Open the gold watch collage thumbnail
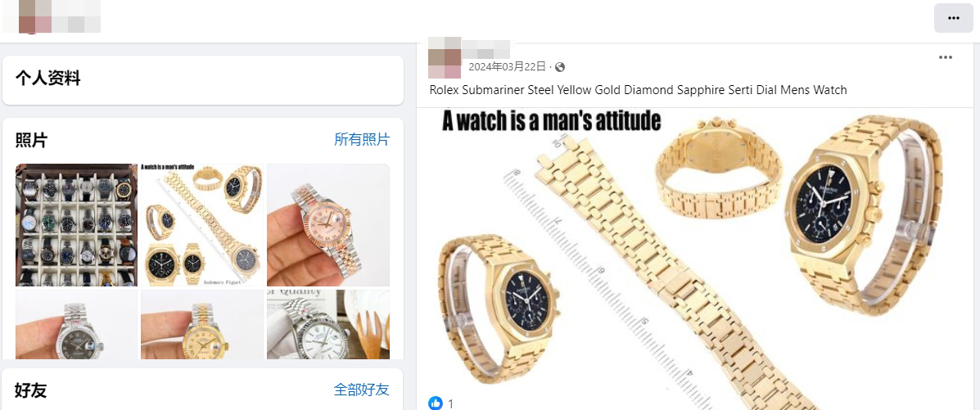The height and width of the screenshot is (410, 980). pos(202,225)
